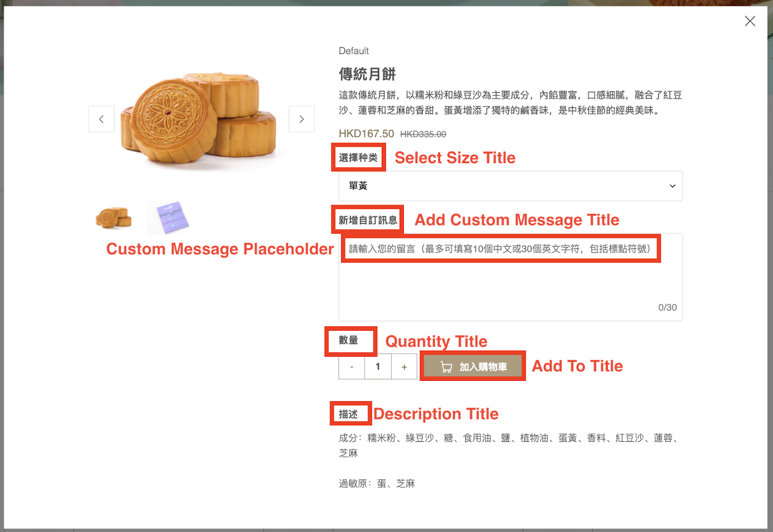Select the purple gift box thumbnail
This screenshot has height=532, width=773.
[x=172, y=218]
